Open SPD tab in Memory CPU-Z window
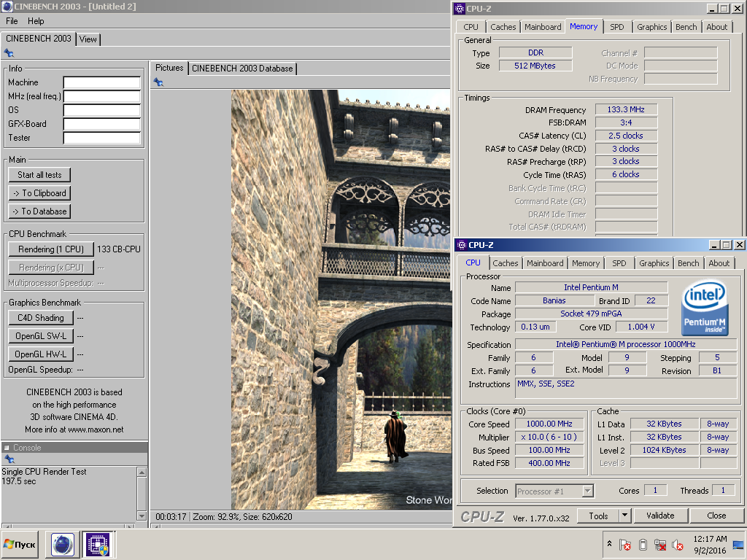Viewport: 747px width, 560px height. 617,27
